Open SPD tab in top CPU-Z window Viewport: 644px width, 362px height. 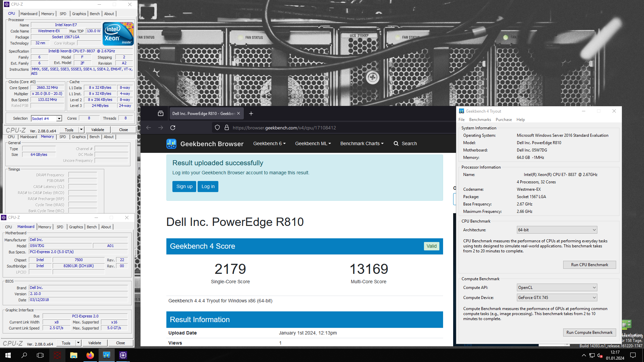63,14
